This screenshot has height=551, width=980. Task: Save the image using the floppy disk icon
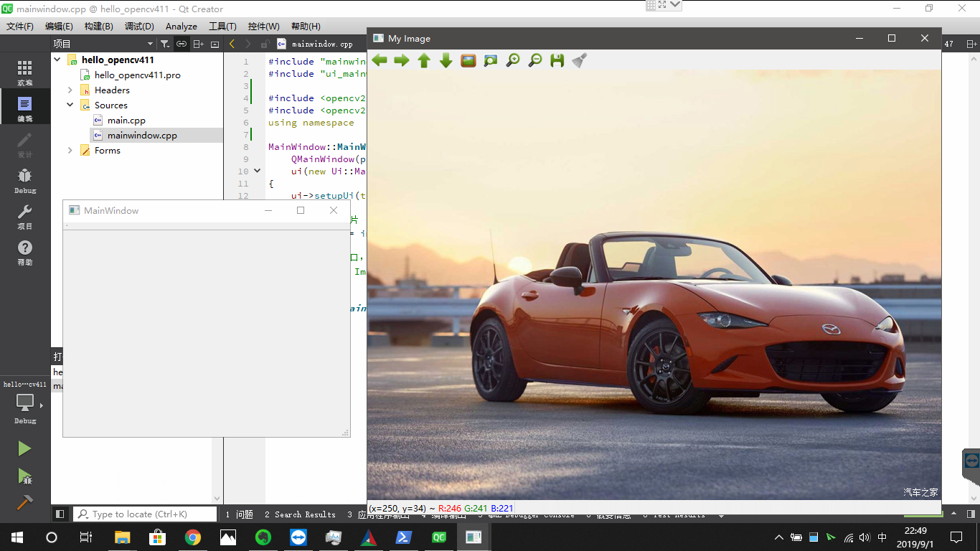click(x=557, y=60)
